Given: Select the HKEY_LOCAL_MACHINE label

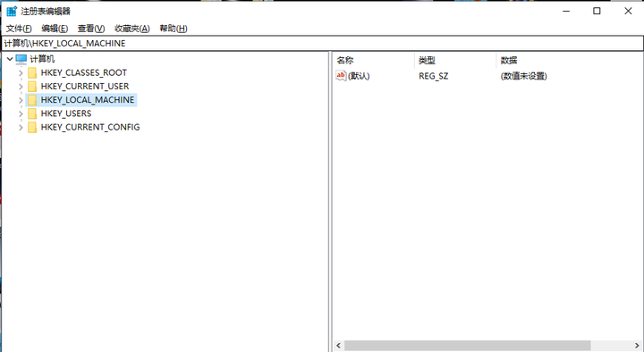Looking at the screenshot, I should tap(88, 100).
